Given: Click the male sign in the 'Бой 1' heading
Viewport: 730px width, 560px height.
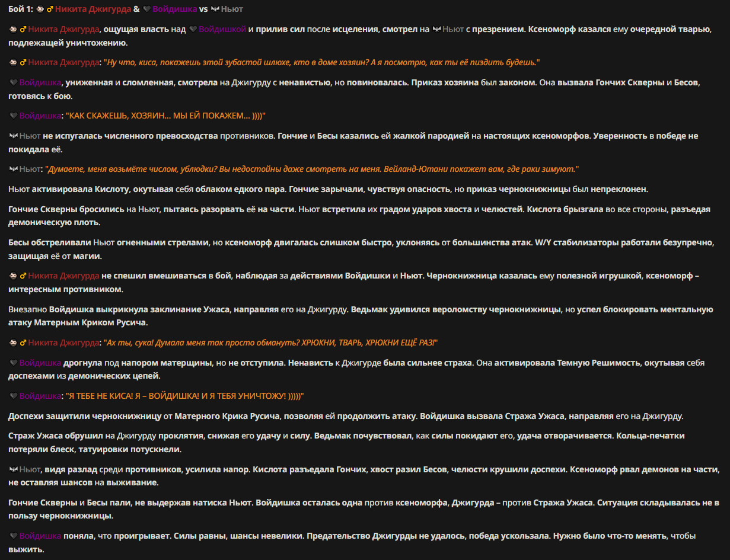Looking at the screenshot, I should click(x=50, y=9).
